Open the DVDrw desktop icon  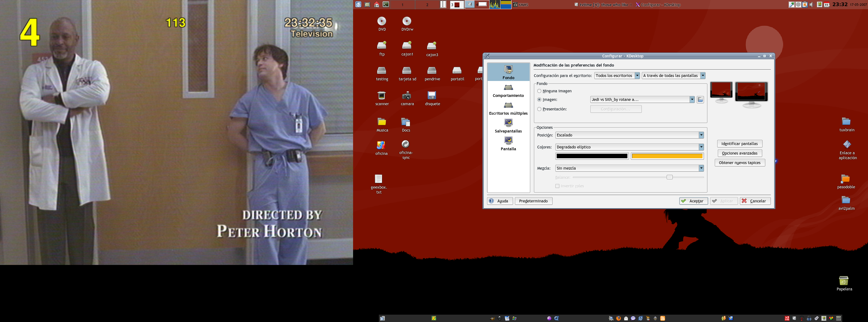pyautogui.click(x=407, y=24)
